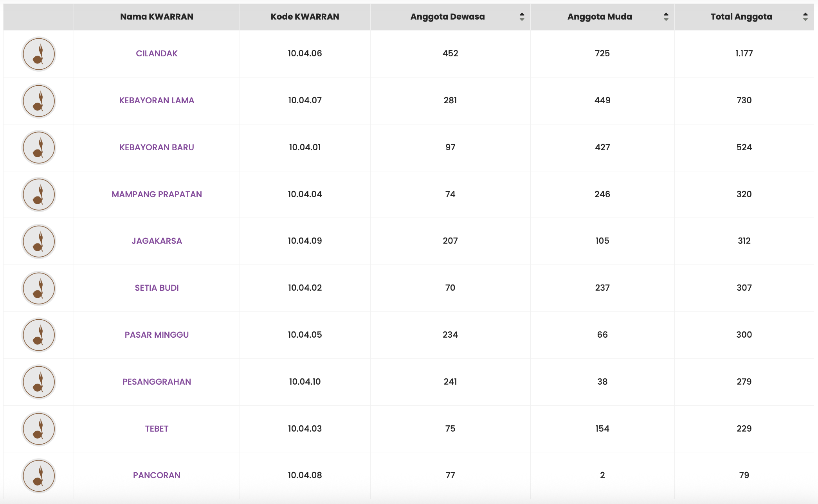Sort by Anggota Dewasa using the sort arrows
The image size is (818, 504).
[522, 17]
